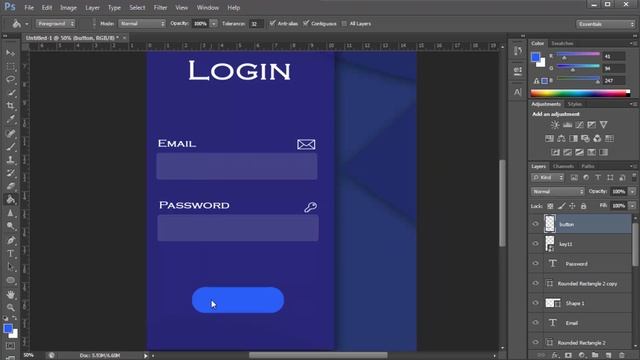Filter layers by type layers
Image resolution: width=640 pixels, height=360 pixels.
point(598,178)
